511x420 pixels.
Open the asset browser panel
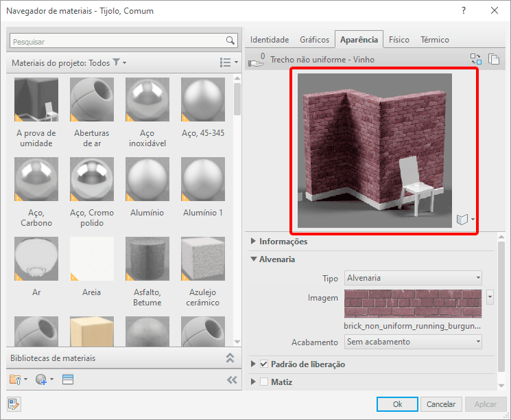click(x=68, y=380)
